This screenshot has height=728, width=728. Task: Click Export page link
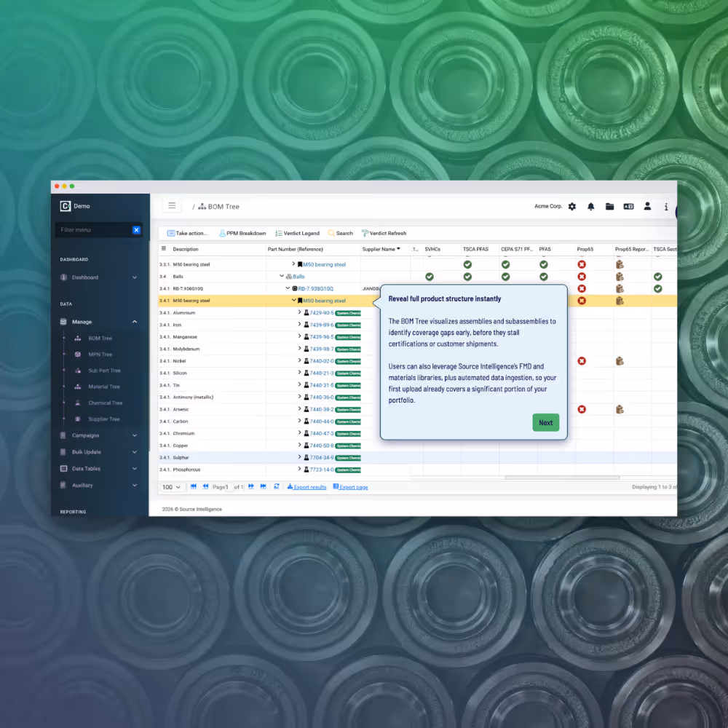pos(350,487)
